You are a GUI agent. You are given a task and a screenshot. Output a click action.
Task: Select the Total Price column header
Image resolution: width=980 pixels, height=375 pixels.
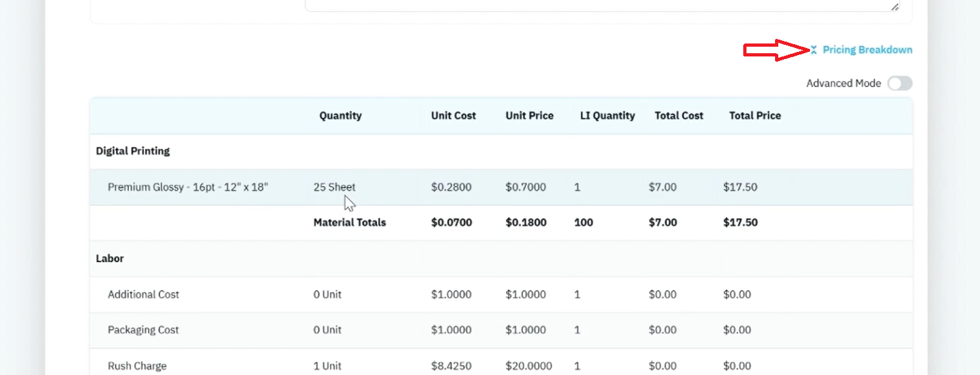755,115
